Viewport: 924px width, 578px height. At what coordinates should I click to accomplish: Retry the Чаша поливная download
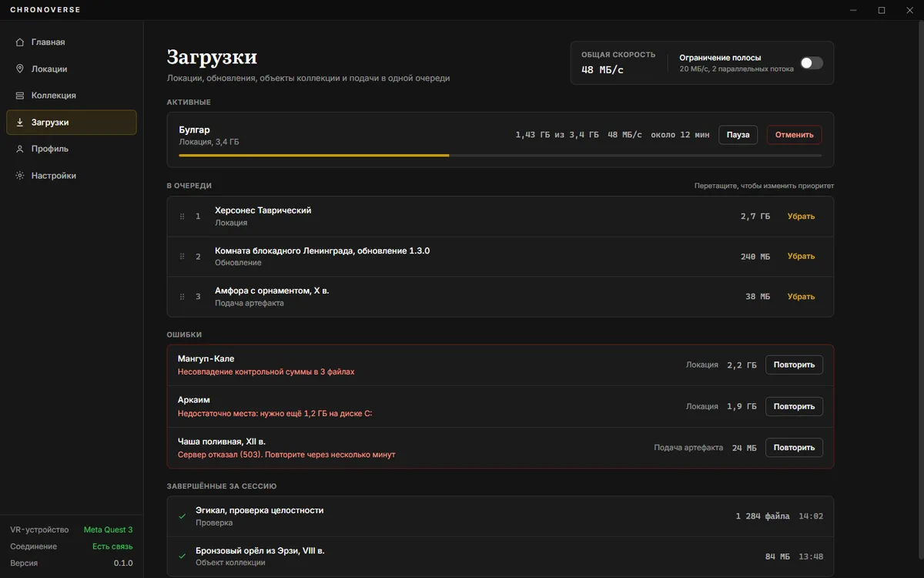(x=794, y=448)
